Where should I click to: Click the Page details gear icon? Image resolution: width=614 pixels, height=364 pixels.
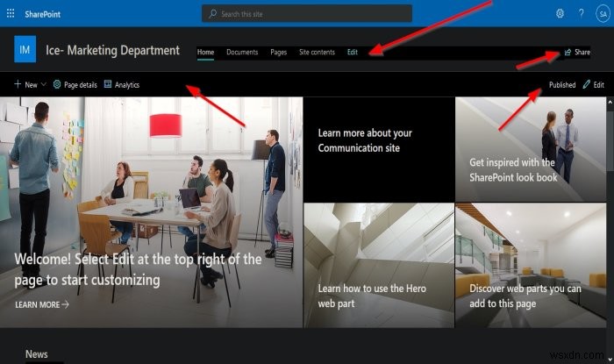click(57, 84)
